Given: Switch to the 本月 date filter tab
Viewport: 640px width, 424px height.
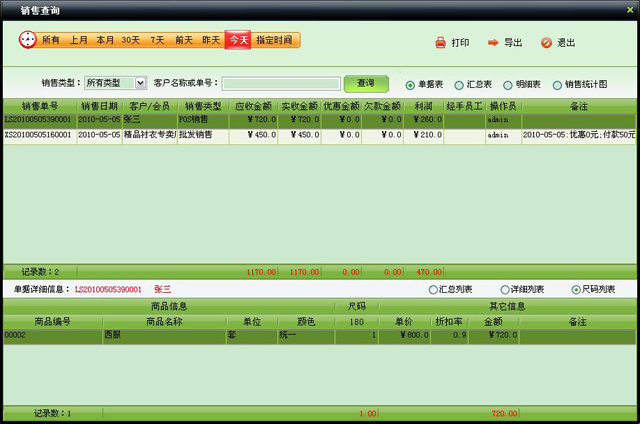Looking at the screenshot, I should click(x=105, y=40).
